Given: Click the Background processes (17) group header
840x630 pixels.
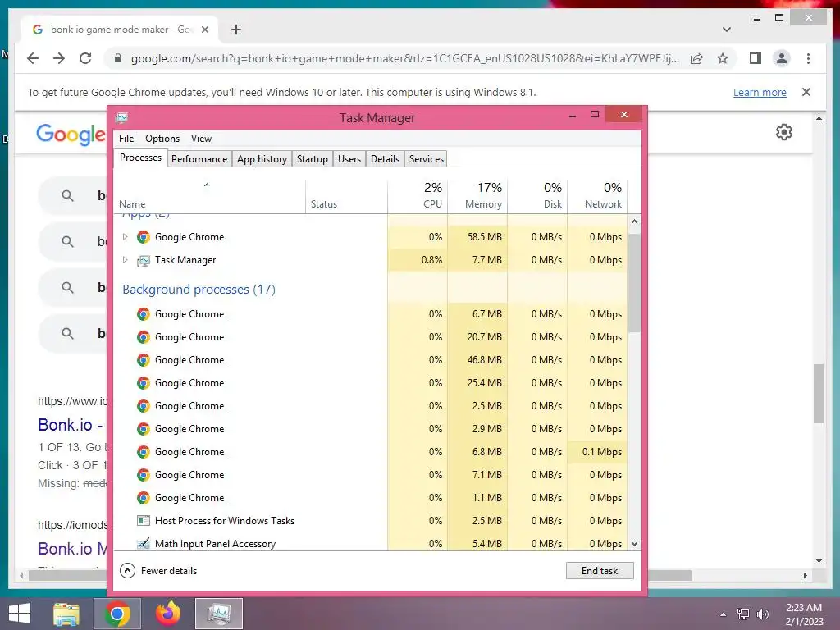Looking at the screenshot, I should click(x=199, y=290).
